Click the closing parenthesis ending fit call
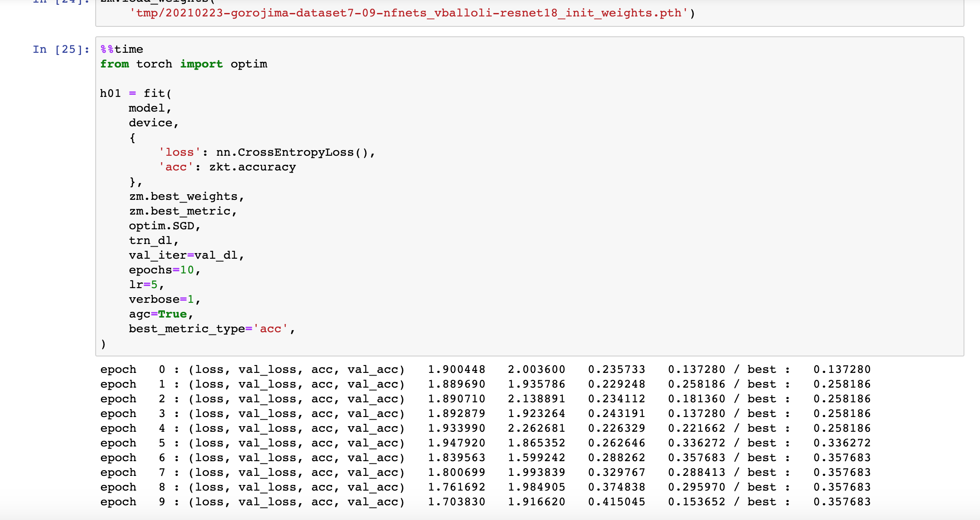Screen dimensions: 980x520 (103, 344)
